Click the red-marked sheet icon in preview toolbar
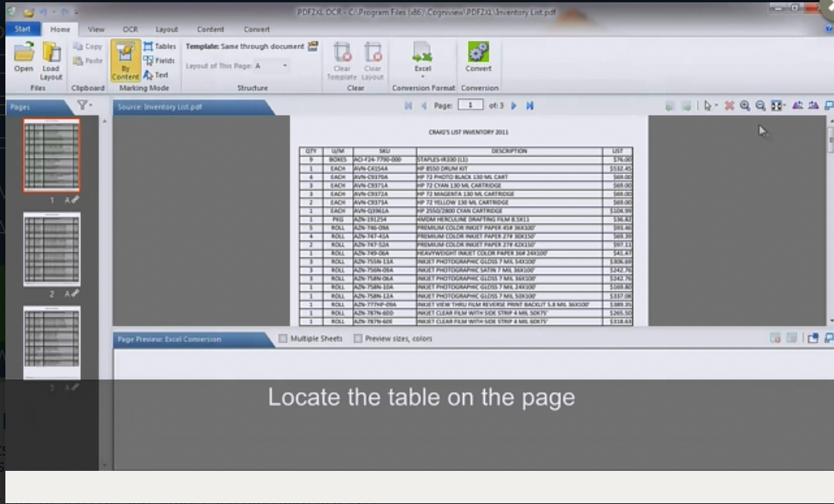 pyautogui.click(x=775, y=338)
